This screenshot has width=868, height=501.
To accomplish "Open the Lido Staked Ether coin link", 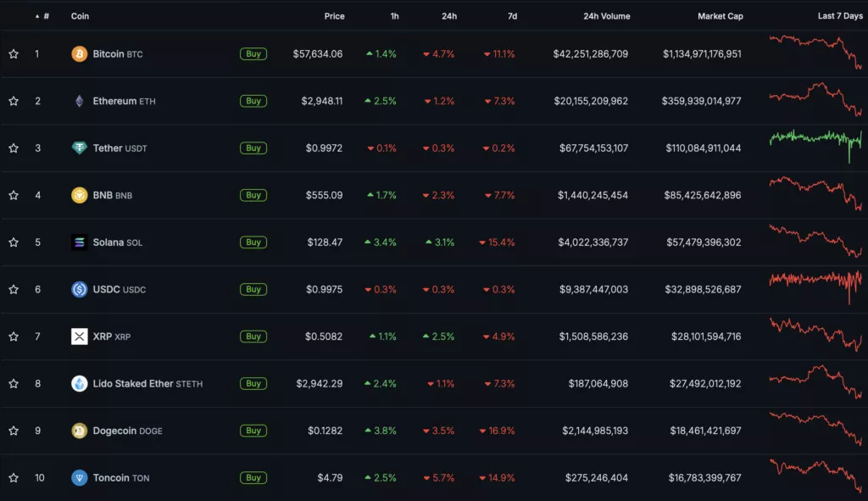I will tap(133, 384).
